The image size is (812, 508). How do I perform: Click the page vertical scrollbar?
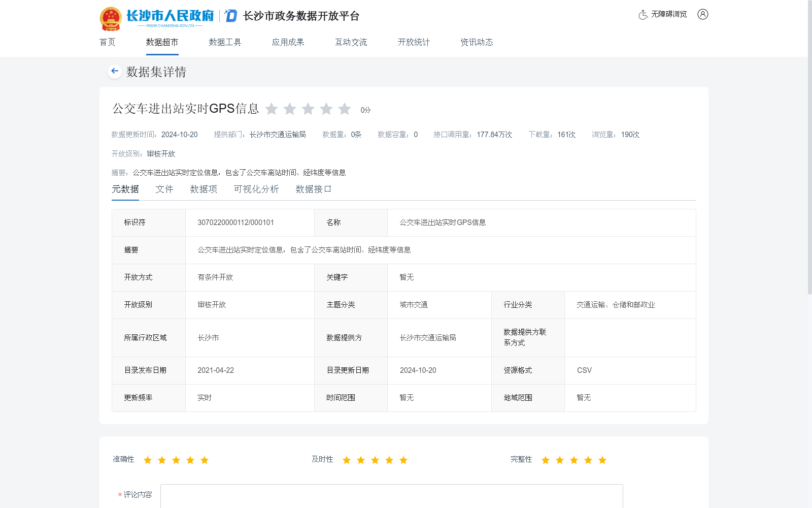pyautogui.click(x=809, y=147)
